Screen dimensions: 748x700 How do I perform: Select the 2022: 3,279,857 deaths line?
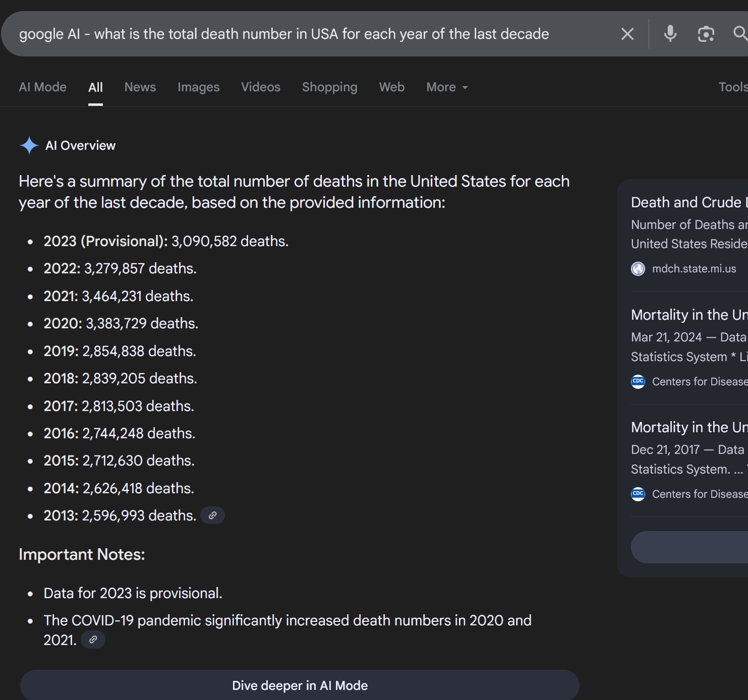[120, 268]
